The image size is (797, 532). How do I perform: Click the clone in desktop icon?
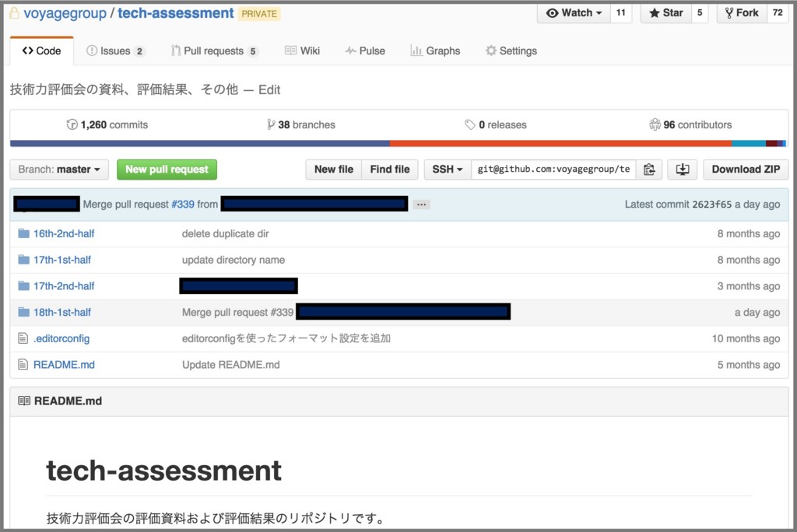[x=683, y=170]
